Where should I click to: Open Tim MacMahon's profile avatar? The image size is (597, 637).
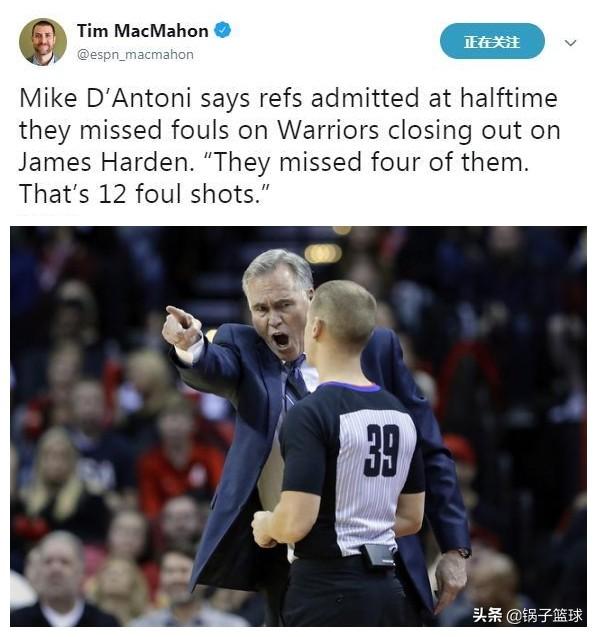pyautogui.click(x=43, y=42)
